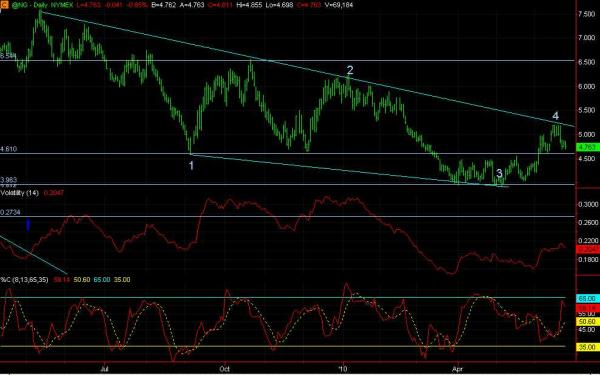600x375 pixels.
Task: Select wave label 2 on price chart
Action: (x=350, y=70)
